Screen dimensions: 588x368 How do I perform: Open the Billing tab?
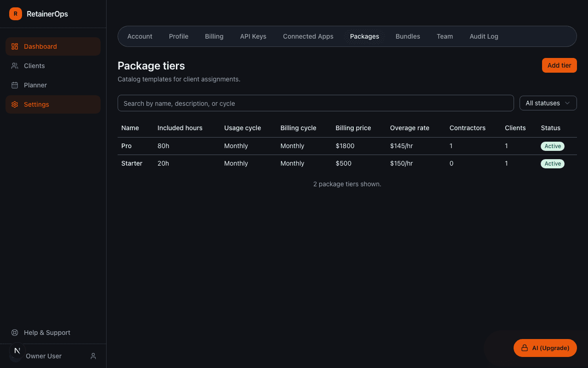click(x=214, y=36)
